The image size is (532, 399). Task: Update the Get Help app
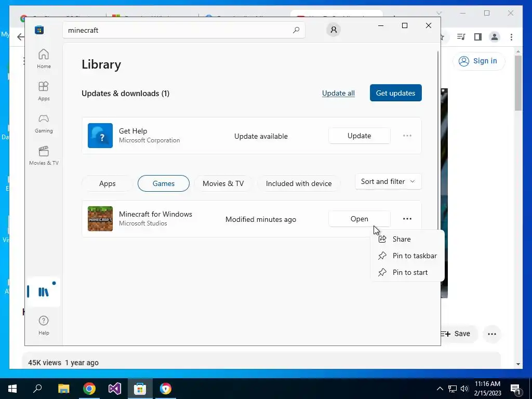coord(360,136)
